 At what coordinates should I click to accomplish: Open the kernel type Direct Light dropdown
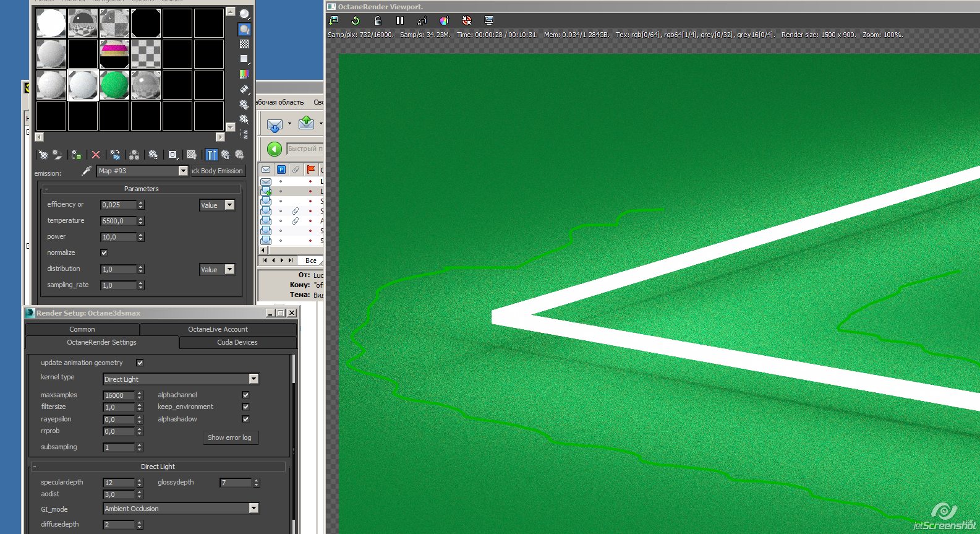point(254,379)
